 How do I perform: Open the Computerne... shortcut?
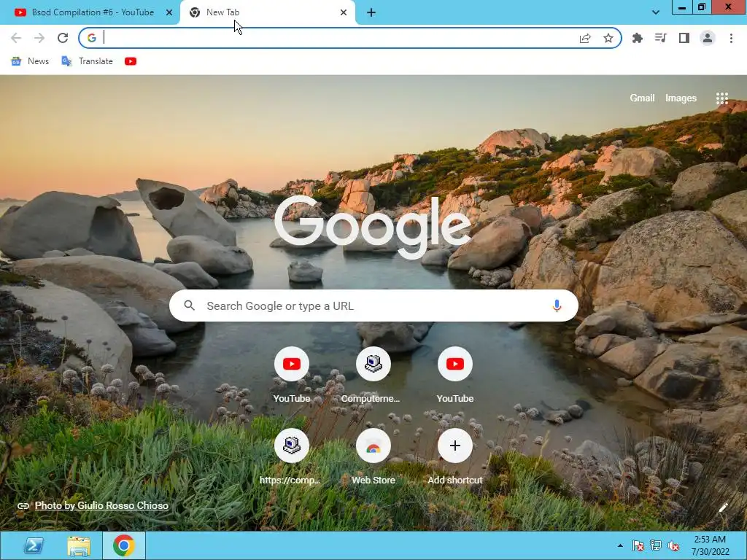(373, 376)
